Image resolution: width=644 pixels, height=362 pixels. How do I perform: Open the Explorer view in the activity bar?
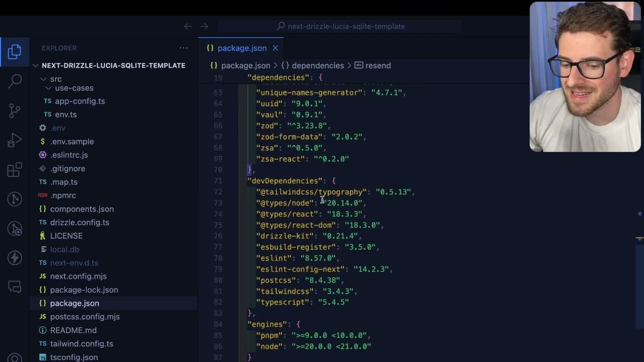pyautogui.click(x=15, y=52)
